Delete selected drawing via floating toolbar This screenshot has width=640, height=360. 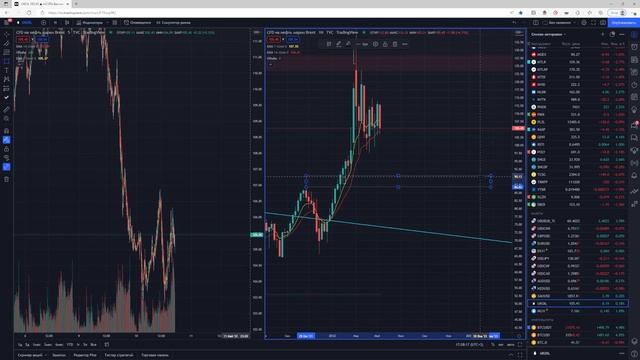pos(395,44)
